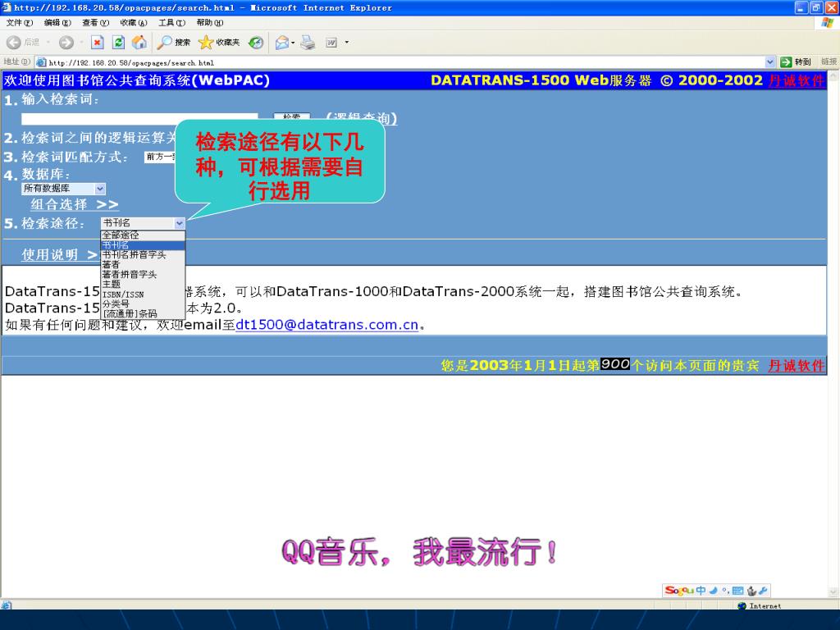Screen dimensions: 840x630
Task: Select highlighted 书刊名 option in list
Action: click(x=143, y=244)
